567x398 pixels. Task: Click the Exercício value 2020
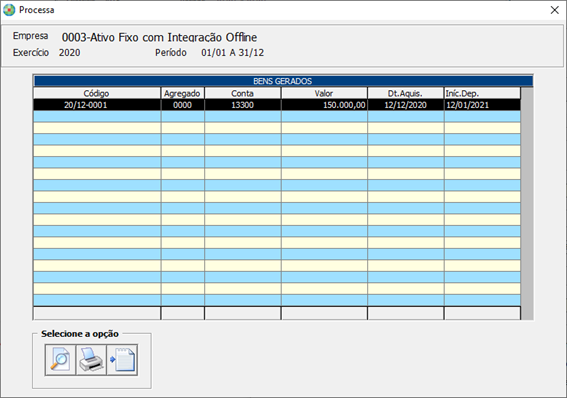tap(69, 53)
